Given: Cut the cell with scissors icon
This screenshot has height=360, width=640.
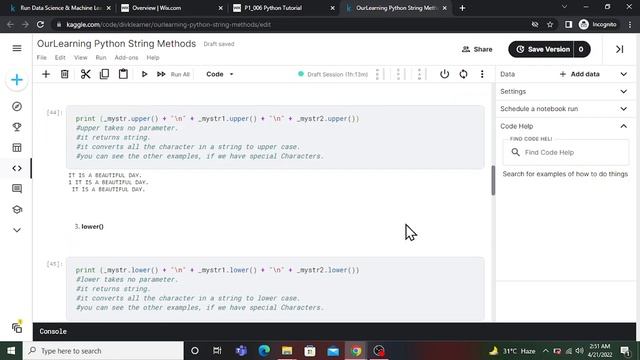Looking at the screenshot, I should [85, 74].
